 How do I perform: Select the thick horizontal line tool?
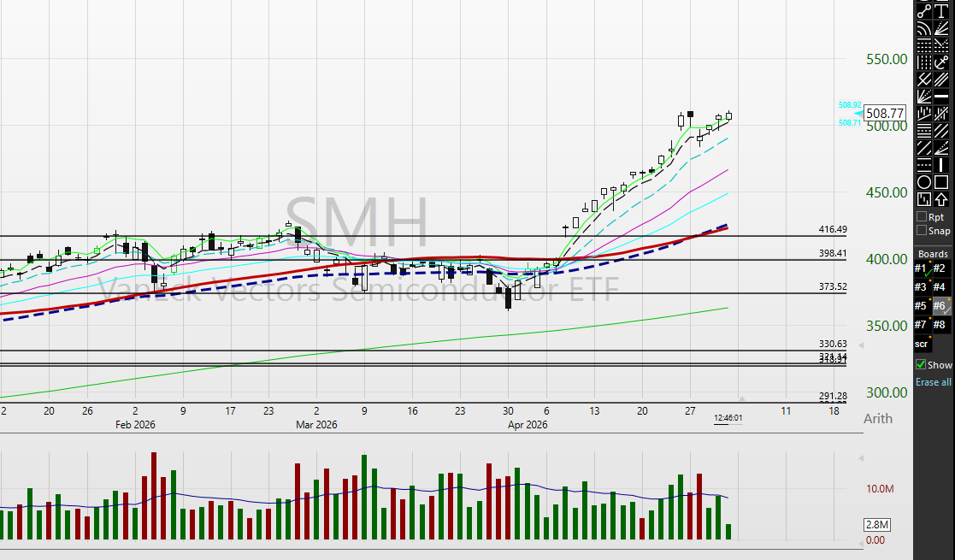click(x=941, y=97)
